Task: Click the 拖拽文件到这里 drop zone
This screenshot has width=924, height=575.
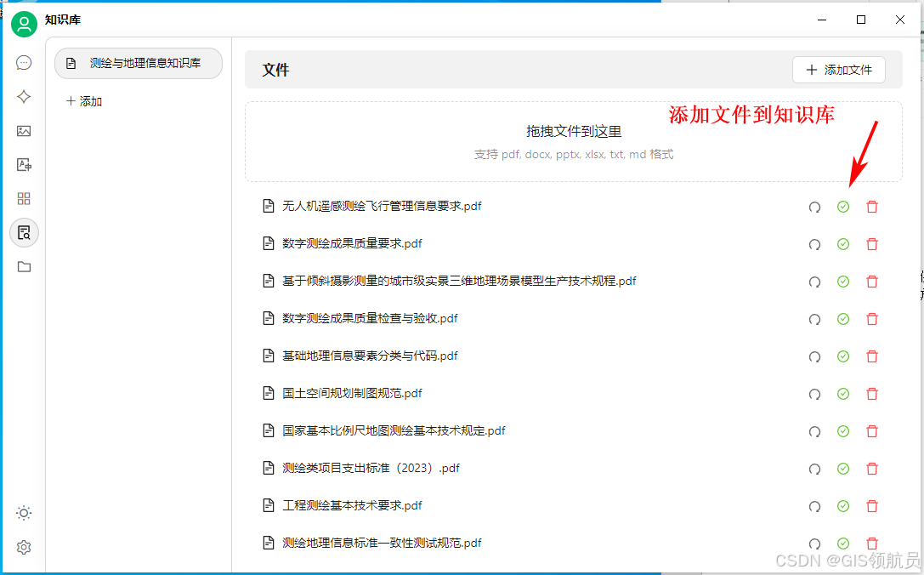Action: click(574, 141)
